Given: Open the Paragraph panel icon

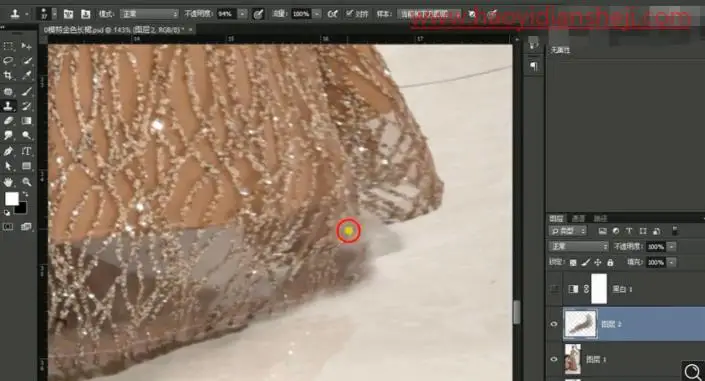Looking at the screenshot, I should tap(534, 67).
